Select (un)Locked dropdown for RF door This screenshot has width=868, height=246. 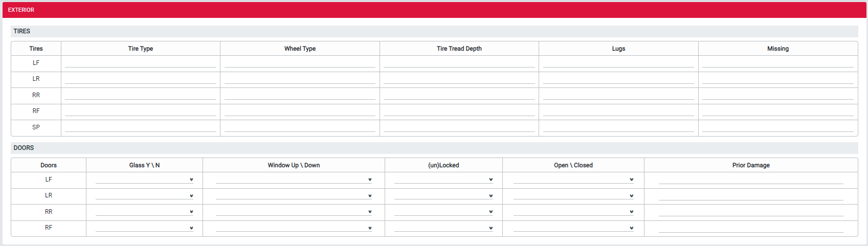click(x=443, y=228)
